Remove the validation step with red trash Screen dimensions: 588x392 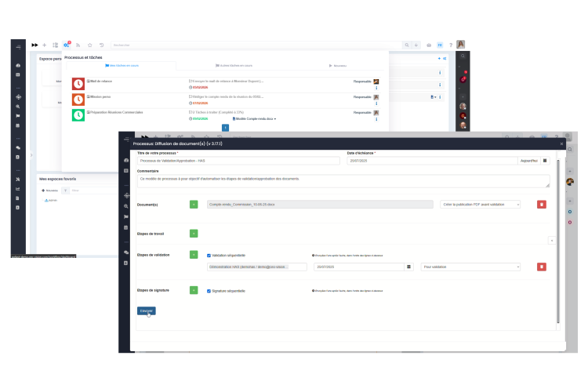coord(541,267)
